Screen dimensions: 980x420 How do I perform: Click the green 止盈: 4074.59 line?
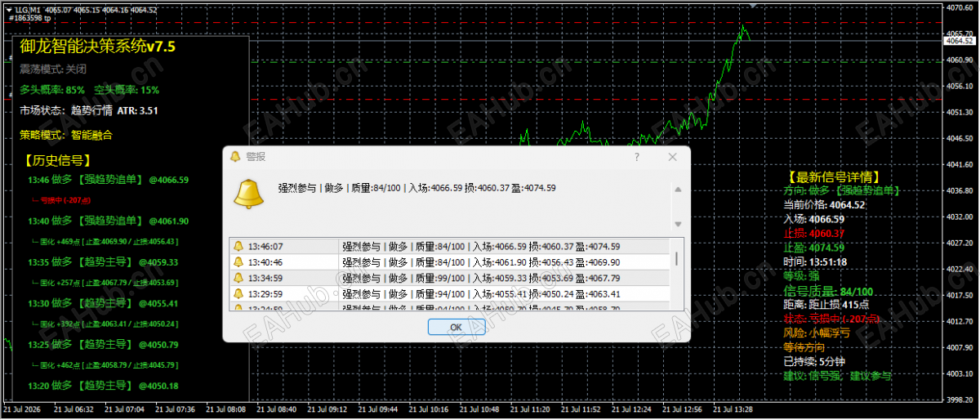(x=813, y=248)
